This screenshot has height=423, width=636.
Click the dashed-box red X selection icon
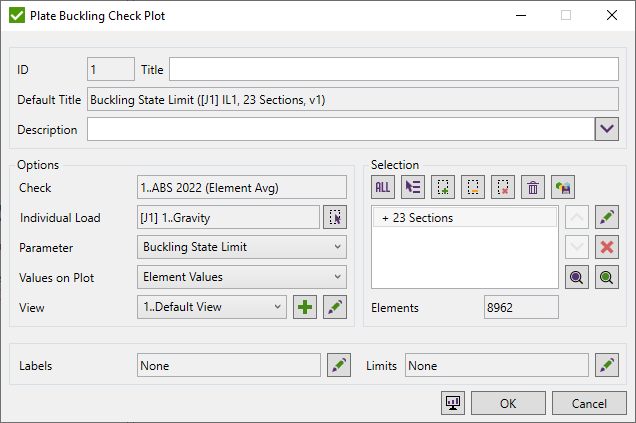(x=503, y=187)
